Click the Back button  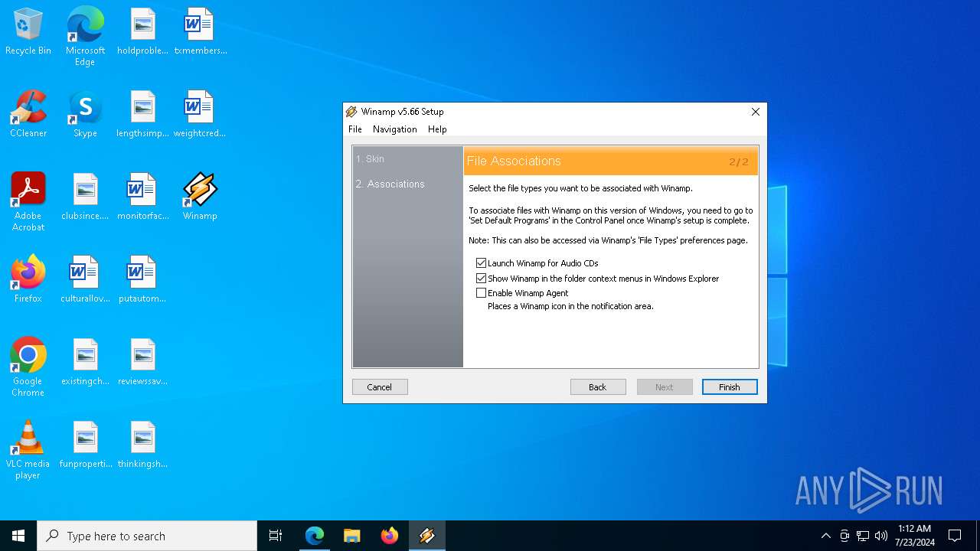[598, 387]
